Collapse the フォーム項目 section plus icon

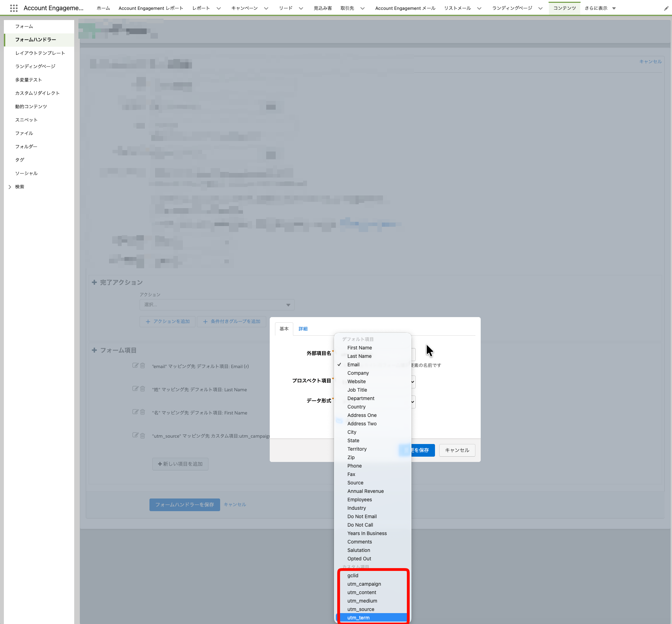94,350
